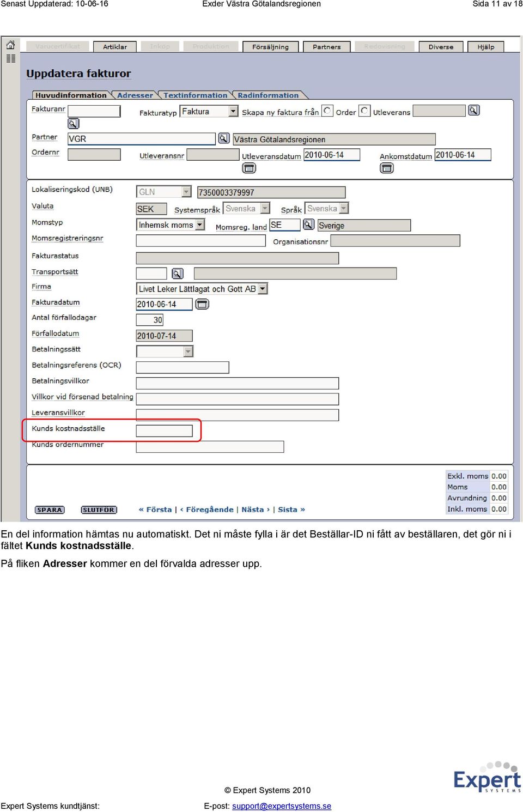
Task: Select the Huvudinformation tab
Action: [71, 95]
